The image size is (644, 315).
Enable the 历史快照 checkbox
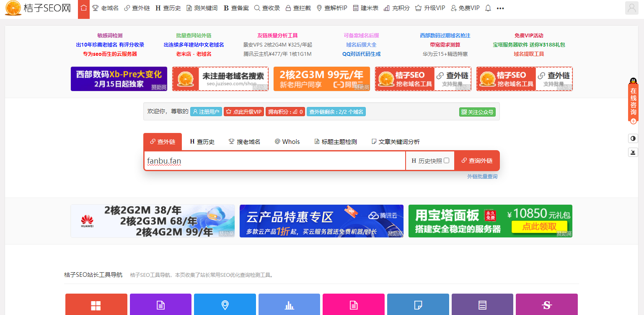(x=446, y=160)
